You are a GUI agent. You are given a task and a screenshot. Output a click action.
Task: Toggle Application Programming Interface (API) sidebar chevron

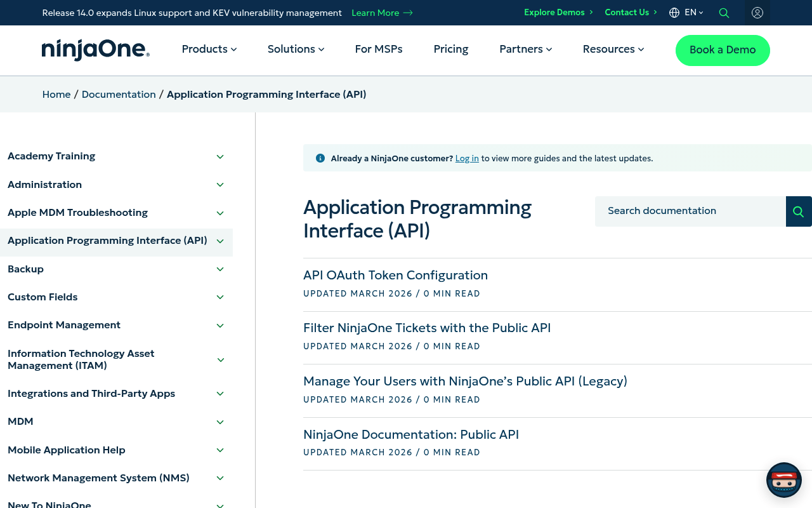click(220, 241)
